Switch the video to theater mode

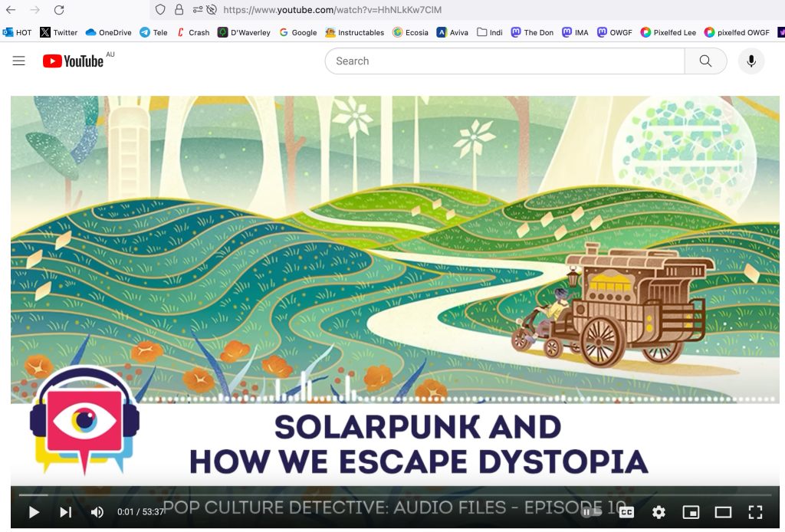[722, 512]
